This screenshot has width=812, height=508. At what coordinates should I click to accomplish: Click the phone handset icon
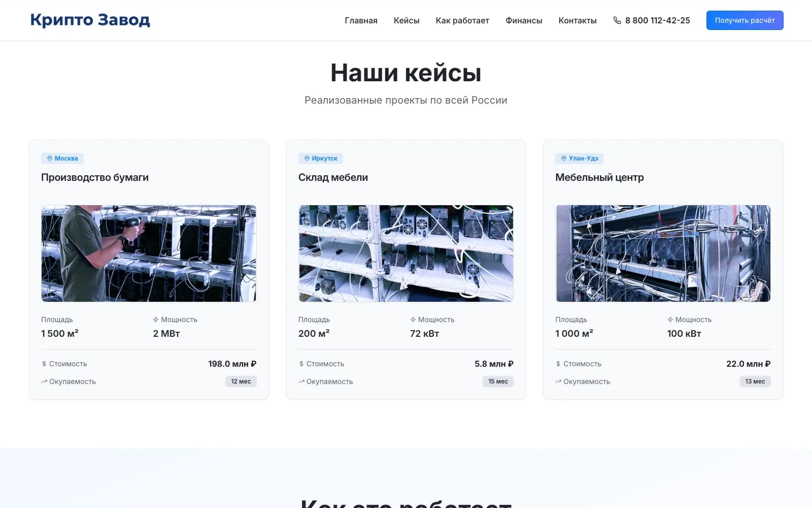[x=617, y=20]
